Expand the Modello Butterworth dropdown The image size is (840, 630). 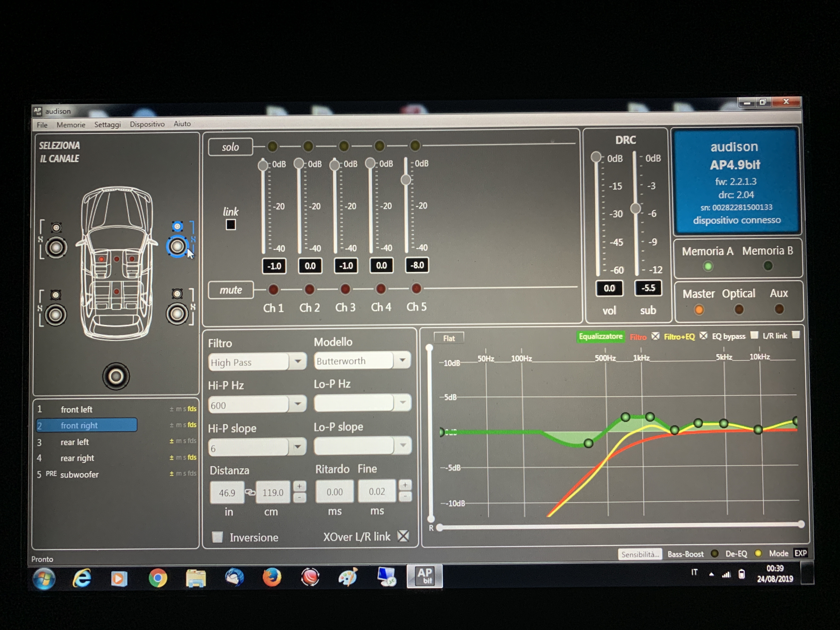(x=362, y=360)
